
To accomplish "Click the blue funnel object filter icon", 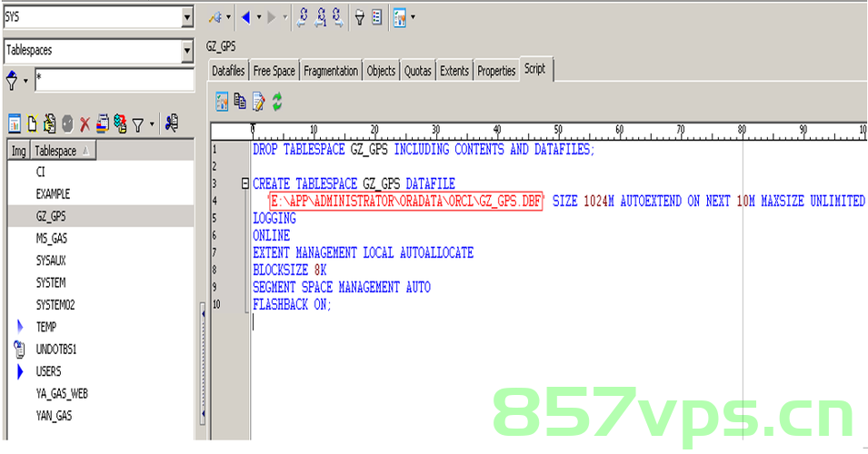I will tap(12, 81).
